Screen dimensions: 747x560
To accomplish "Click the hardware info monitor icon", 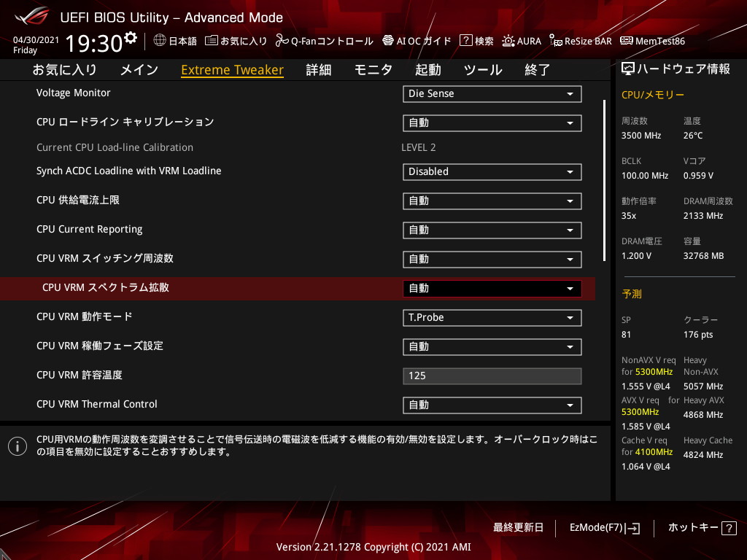I will 628,69.
